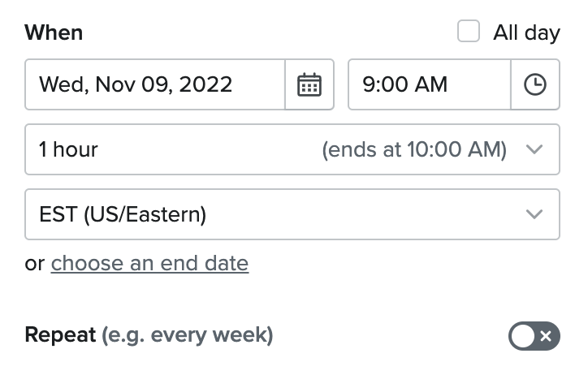Screen dimensions: 588x375
Task: Expand the duration dropdown chevron
Action: click(x=534, y=149)
